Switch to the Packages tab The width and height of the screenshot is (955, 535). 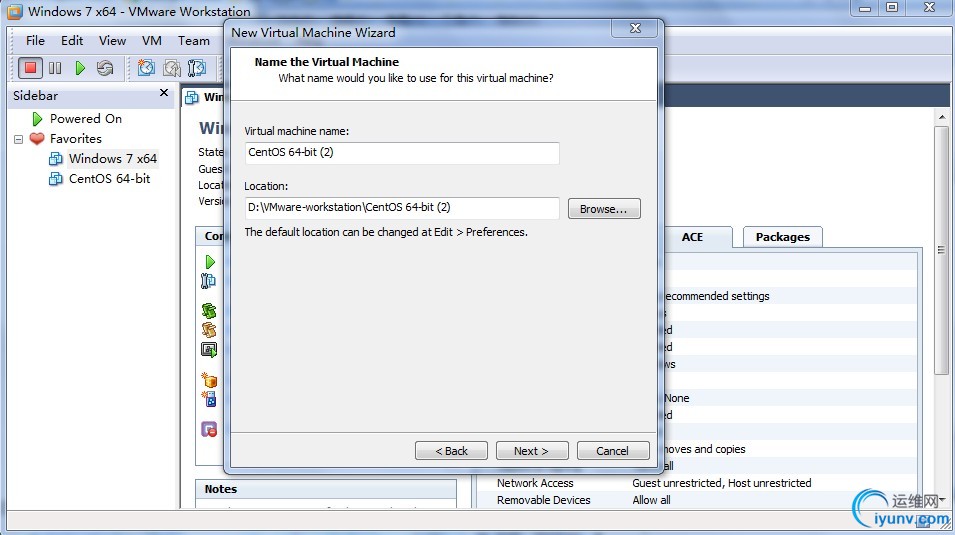[x=783, y=237]
